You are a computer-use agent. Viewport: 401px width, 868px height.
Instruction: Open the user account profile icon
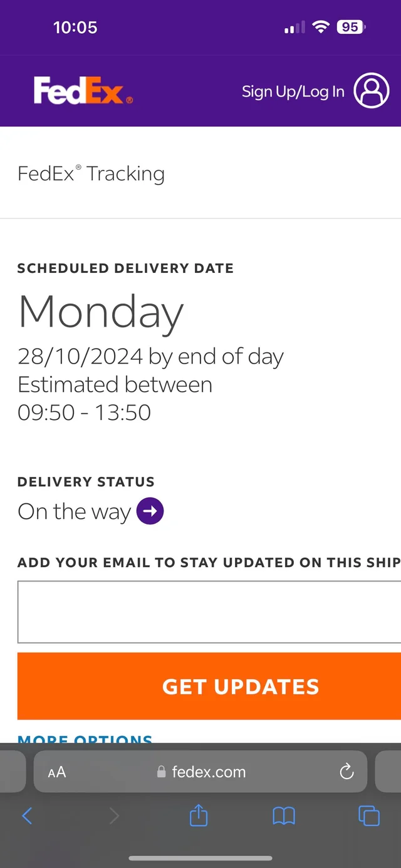point(370,91)
